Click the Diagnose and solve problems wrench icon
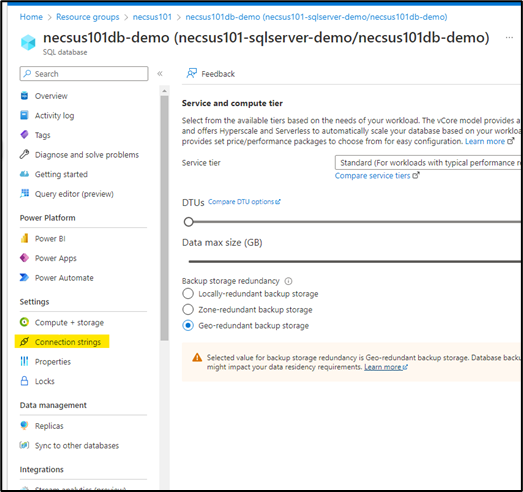Viewport: 523px width, 492px height. [x=24, y=154]
